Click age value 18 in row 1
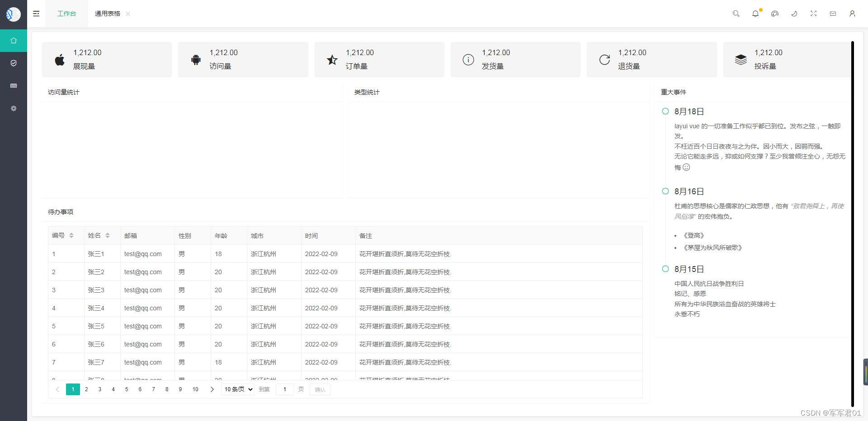This screenshot has width=868, height=421. (218, 254)
